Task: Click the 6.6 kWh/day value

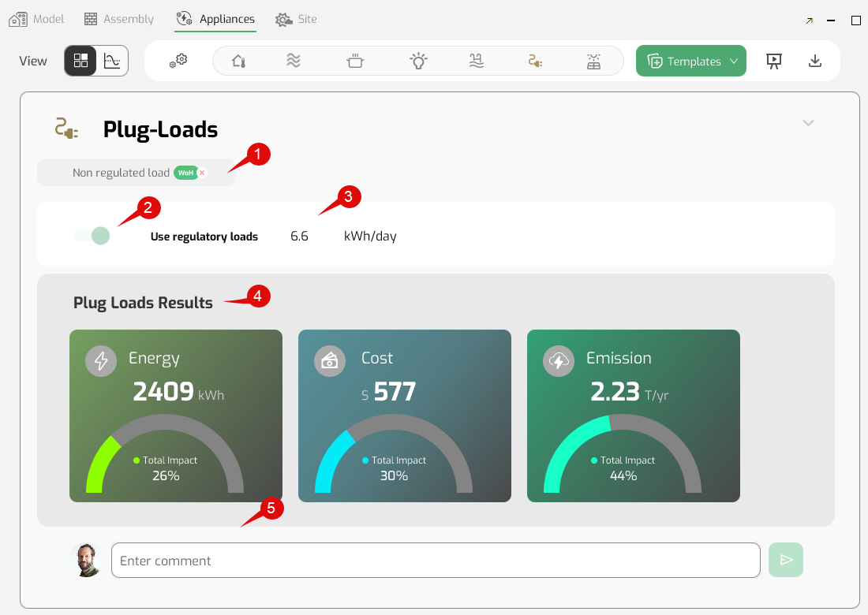Action: tap(300, 237)
